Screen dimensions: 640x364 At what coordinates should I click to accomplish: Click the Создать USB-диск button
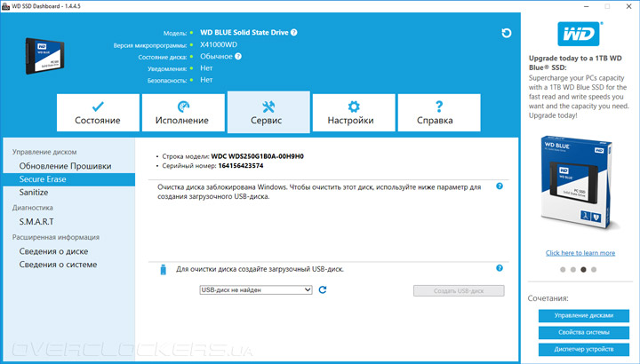(x=459, y=290)
